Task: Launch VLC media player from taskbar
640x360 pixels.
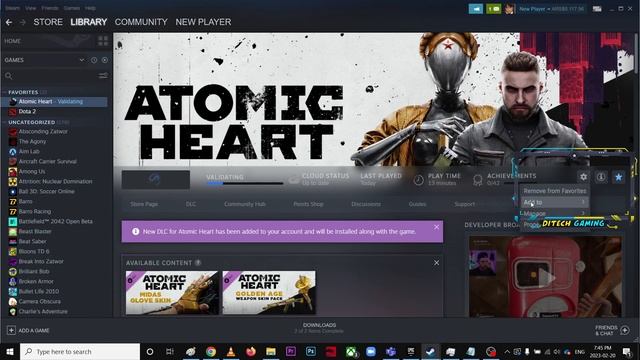Action: tap(231, 351)
